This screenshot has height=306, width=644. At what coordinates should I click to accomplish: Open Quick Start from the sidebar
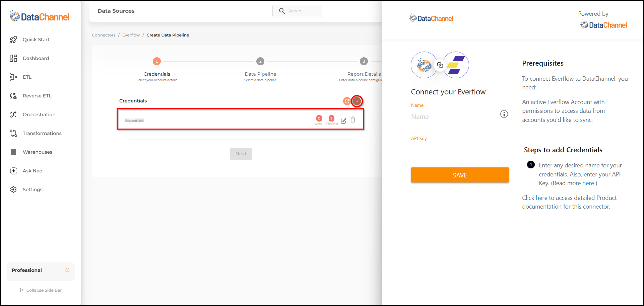[36, 40]
